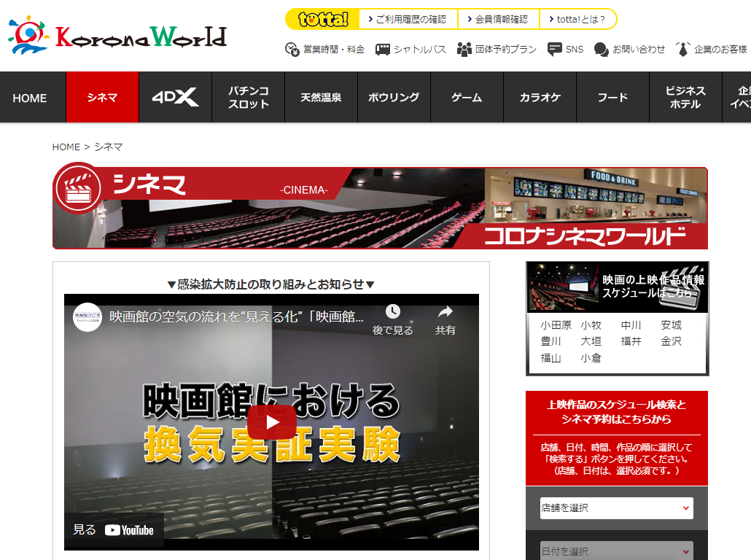
Task: Select the 小倉 cinema location
Action: pos(591,358)
